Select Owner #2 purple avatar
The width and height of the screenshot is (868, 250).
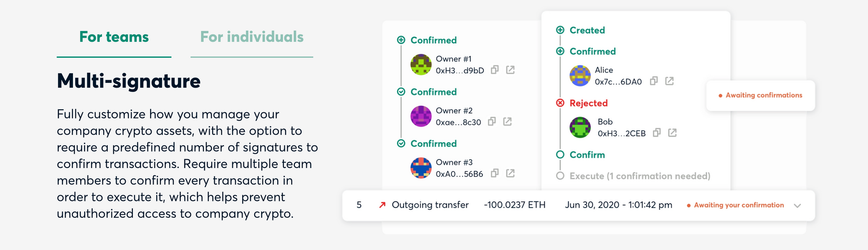[x=421, y=116]
